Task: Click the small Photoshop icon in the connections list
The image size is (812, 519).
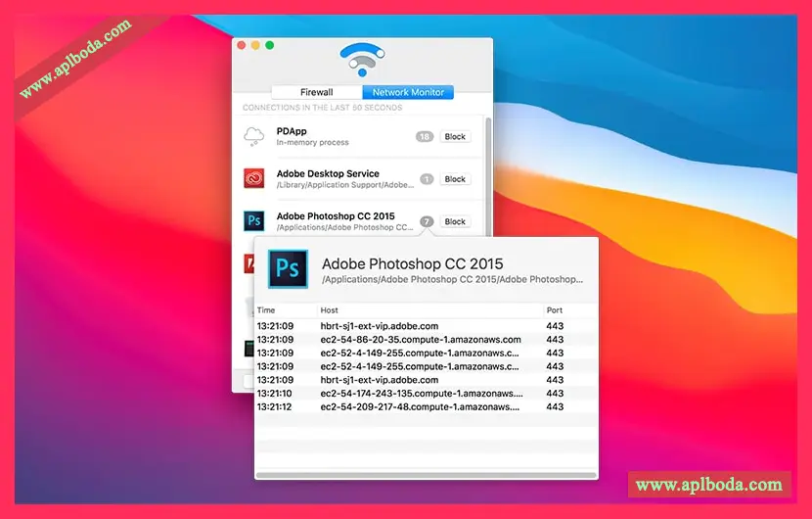Action: pos(254,221)
